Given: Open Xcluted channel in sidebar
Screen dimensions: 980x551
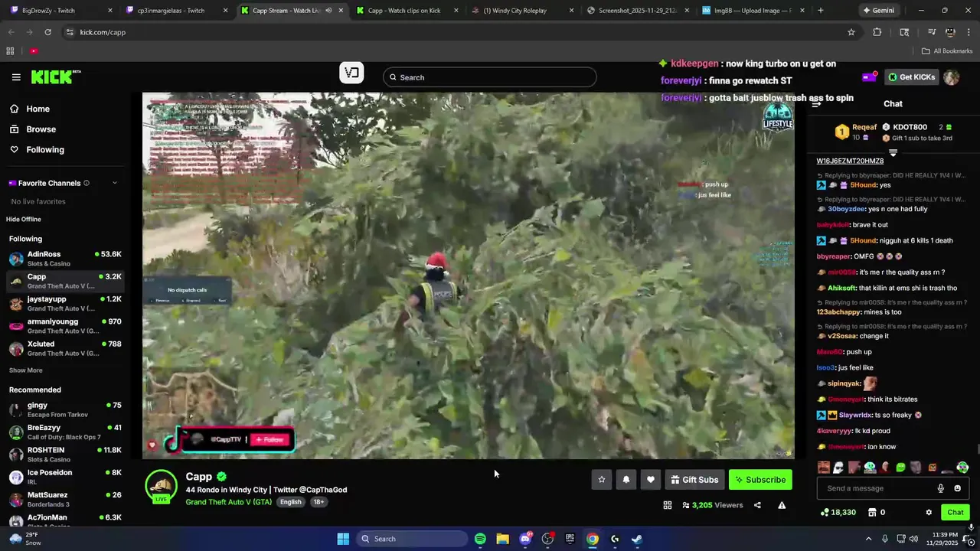Looking at the screenshot, I should coord(65,348).
